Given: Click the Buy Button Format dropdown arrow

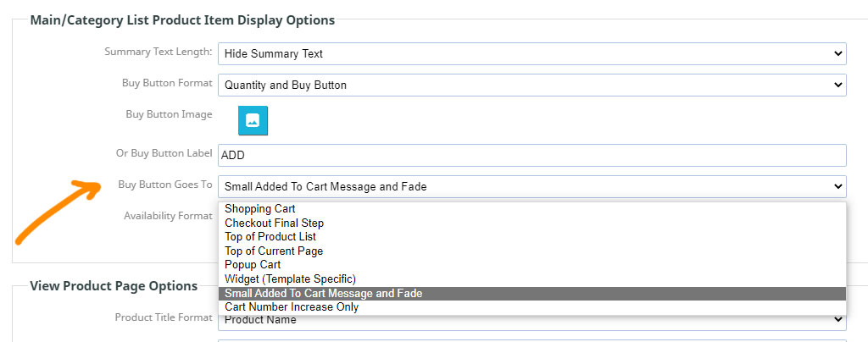Looking at the screenshot, I should (x=837, y=85).
